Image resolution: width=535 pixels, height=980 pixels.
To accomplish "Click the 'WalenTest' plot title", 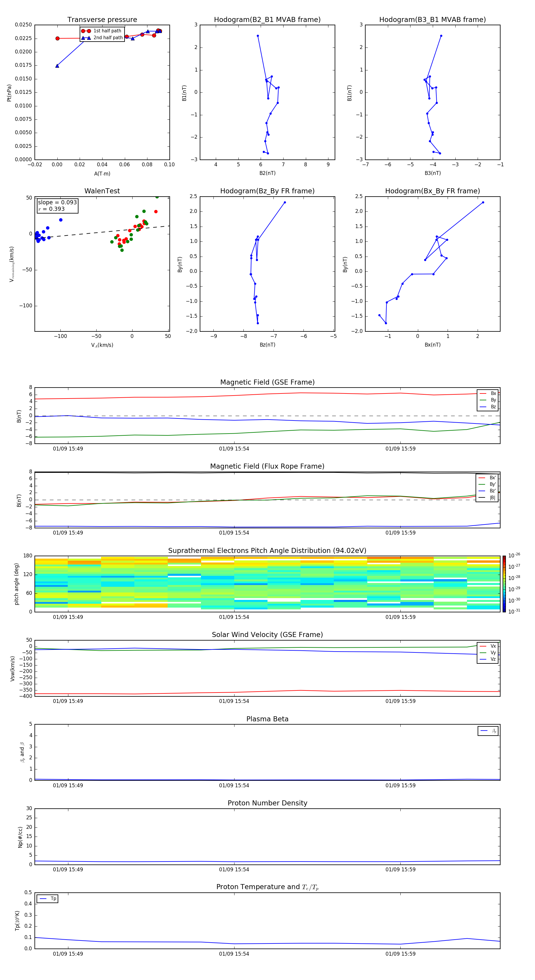I will (102, 191).
